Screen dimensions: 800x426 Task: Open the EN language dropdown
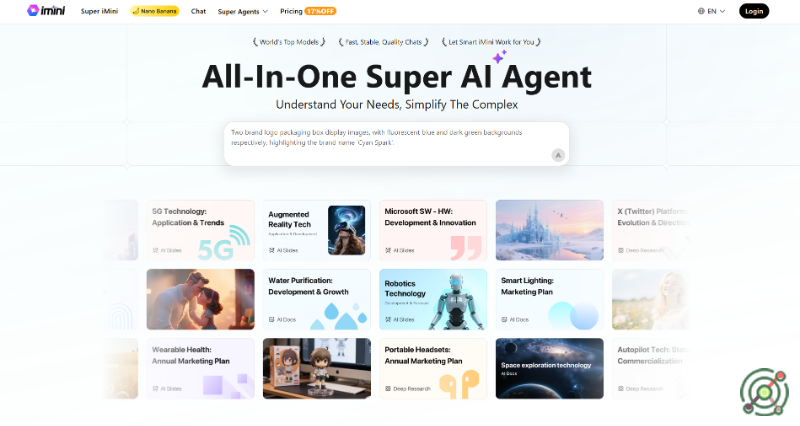[711, 11]
